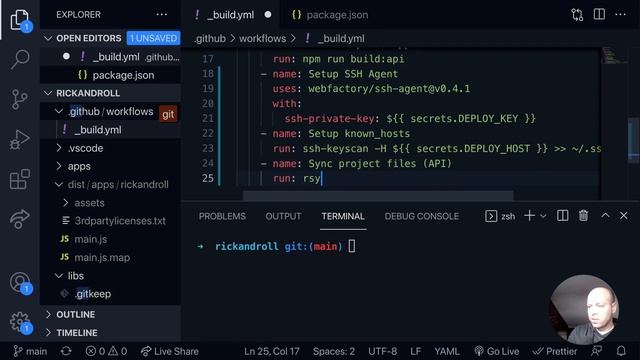Collapse the Open Editors section
Image resolution: width=640 pixels, height=360 pixels.
point(48,38)
